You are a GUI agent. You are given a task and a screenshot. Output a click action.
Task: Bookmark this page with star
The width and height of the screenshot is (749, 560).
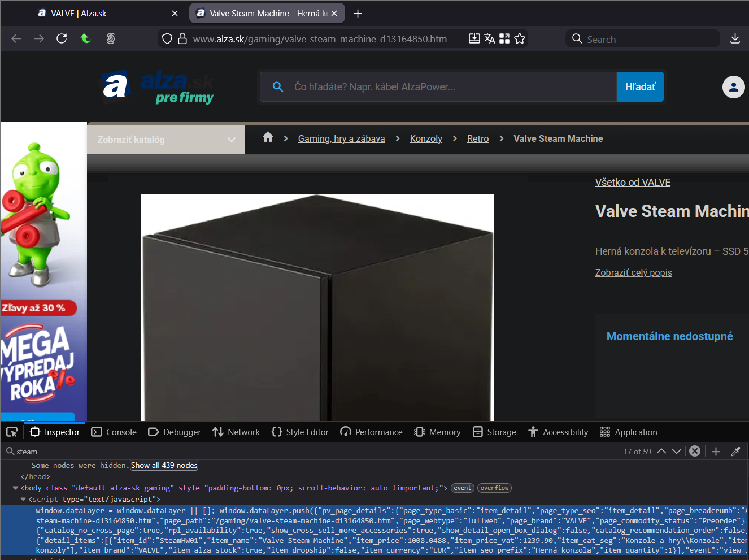[x=520, y=38]
